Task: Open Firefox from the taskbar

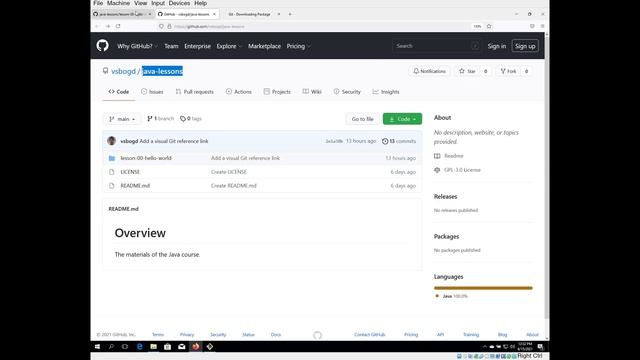Action: (196, 347)
